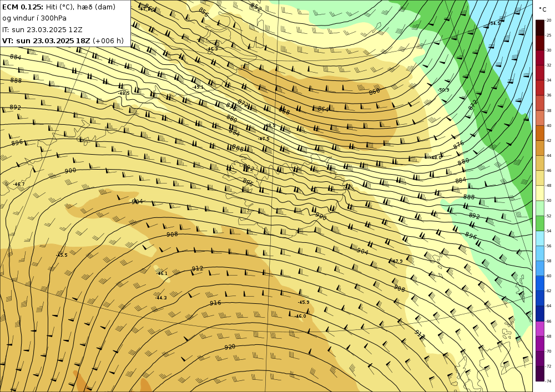
Task: Click the '(+006 h)' forecast offset
Action: click(108, 40)
